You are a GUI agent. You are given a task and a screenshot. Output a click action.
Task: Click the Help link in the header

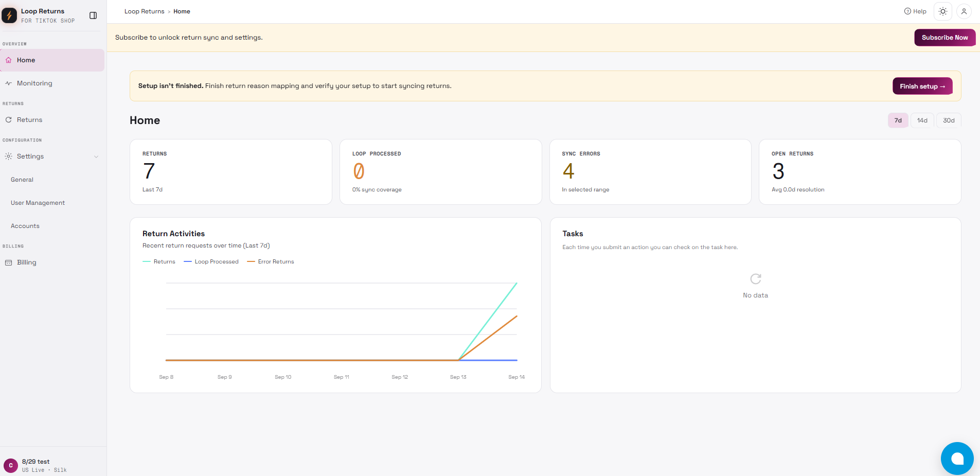[x=915, y=11]
